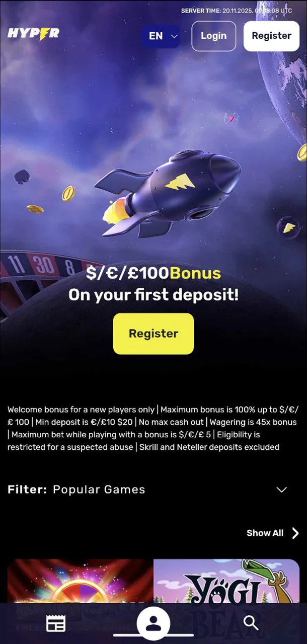This screenshot has width=307, height=644.
Task: Select the Popular Games filter label
Action: tap(99, 490)
